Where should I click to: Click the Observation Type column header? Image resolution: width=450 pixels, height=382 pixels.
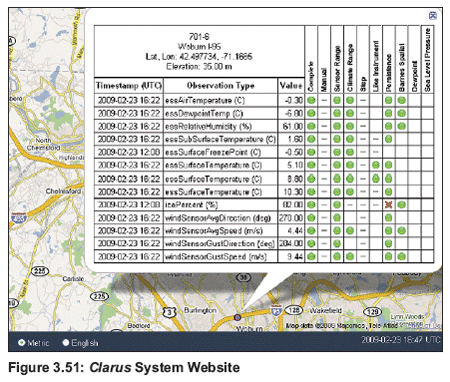220,86
